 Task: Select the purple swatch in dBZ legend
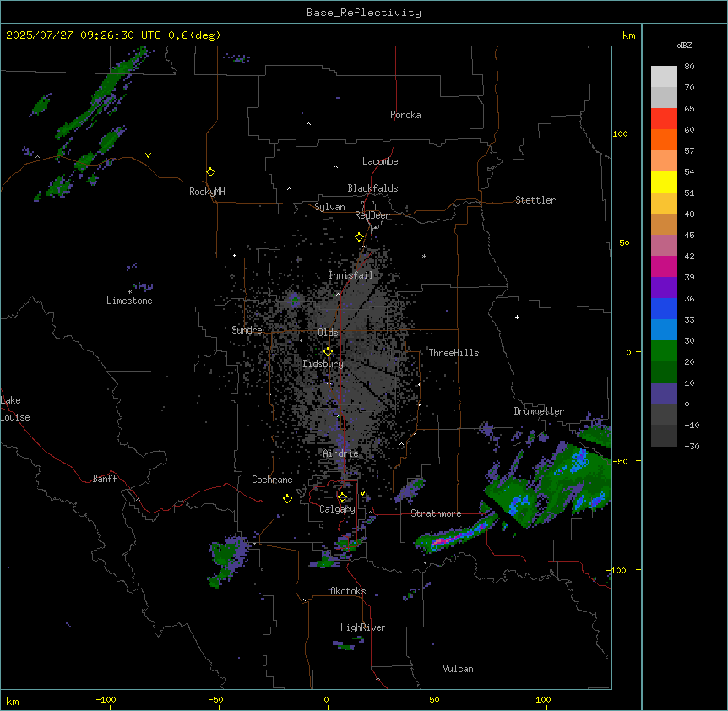[x=664, y=288]
